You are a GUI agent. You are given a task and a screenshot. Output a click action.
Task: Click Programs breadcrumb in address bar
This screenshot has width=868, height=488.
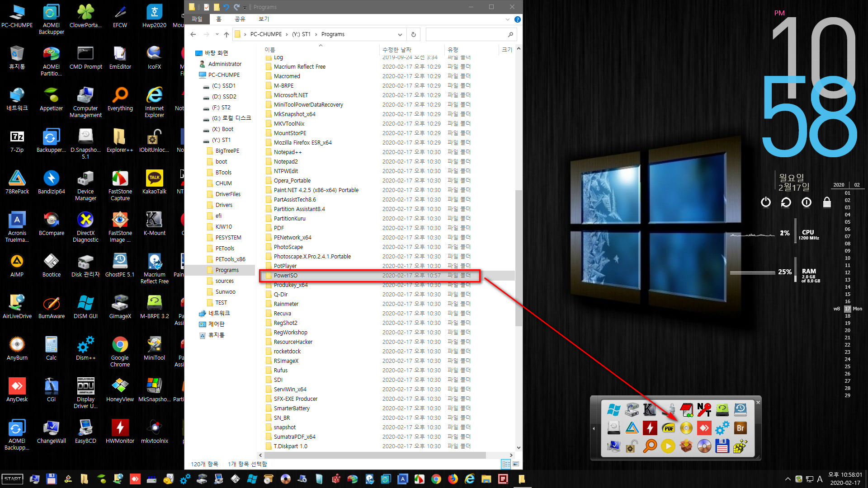pos(333,34)
